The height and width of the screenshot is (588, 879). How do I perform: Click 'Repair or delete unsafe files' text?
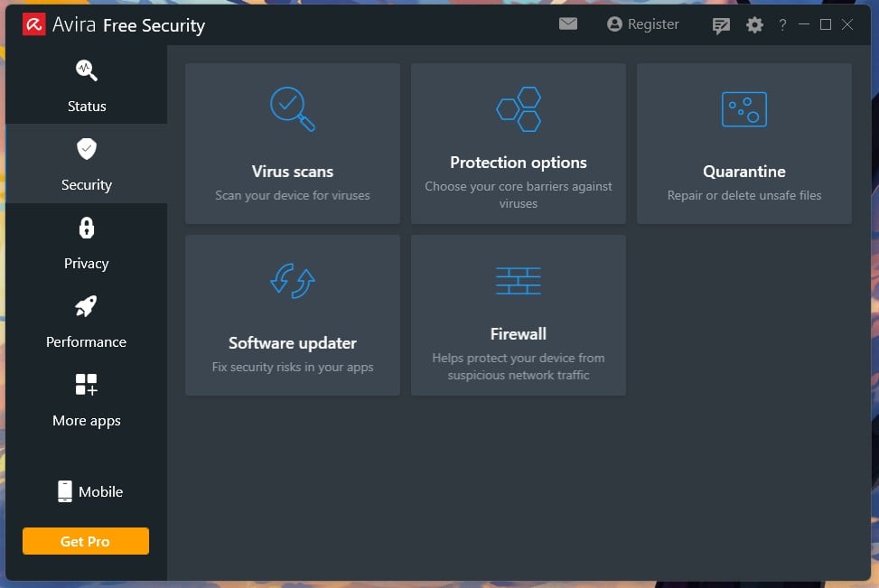pyautogui.click(x=744, y=196)
